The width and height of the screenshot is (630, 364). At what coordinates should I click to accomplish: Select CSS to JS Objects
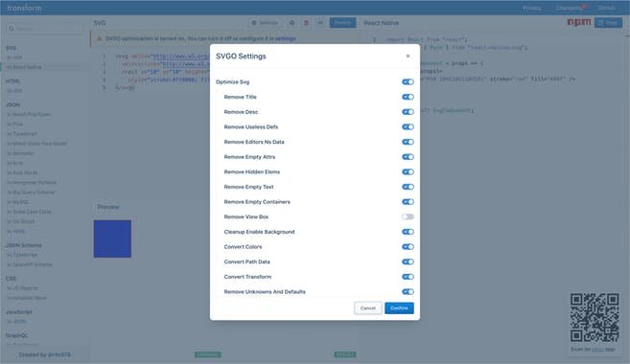22,288
